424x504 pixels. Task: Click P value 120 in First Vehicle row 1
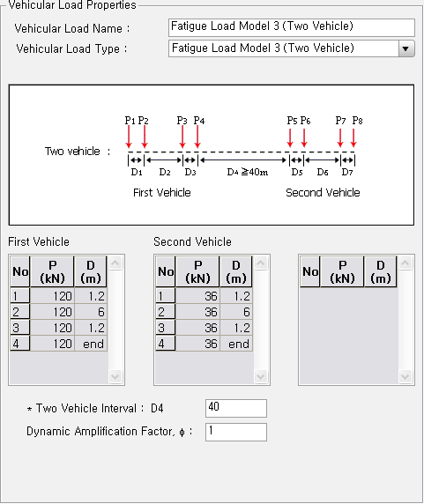tap(52, 296)
